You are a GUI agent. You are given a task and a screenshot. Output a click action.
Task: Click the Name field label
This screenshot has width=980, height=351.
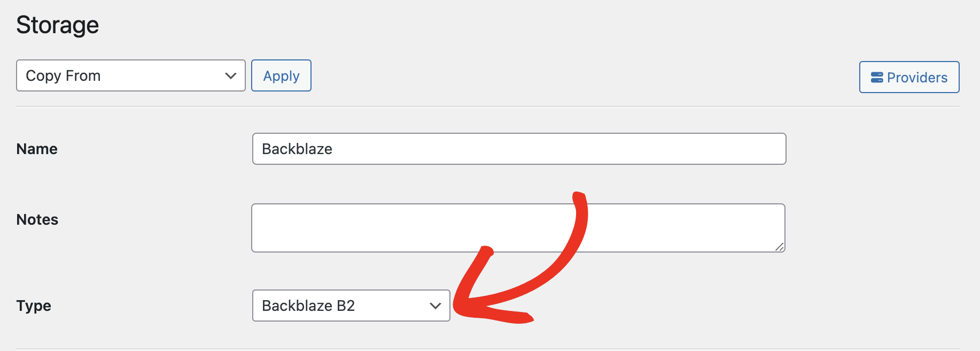(x=37, y=149)
